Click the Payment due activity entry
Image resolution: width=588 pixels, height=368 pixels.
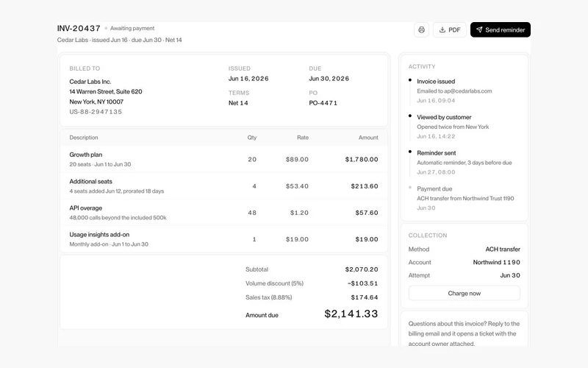coord(465,198)
